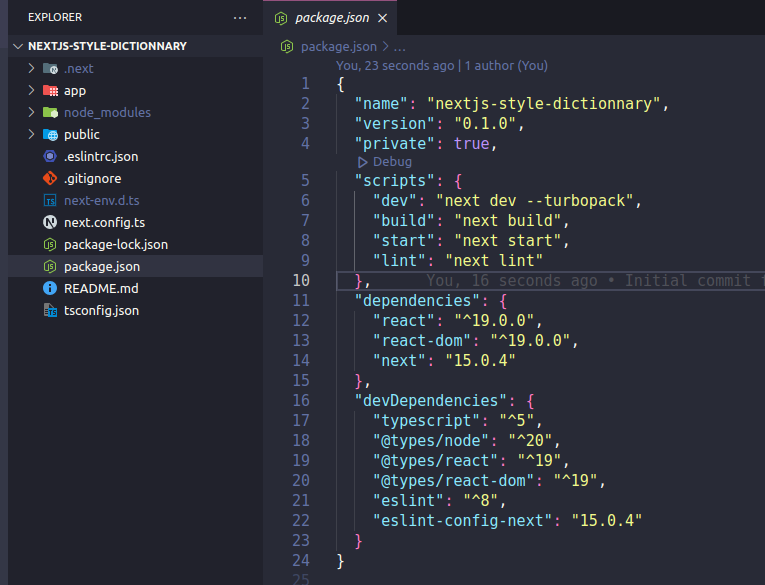Expand the node_modules folder chevron
Viewport: 765px width, 585px height.
point(31,112)
